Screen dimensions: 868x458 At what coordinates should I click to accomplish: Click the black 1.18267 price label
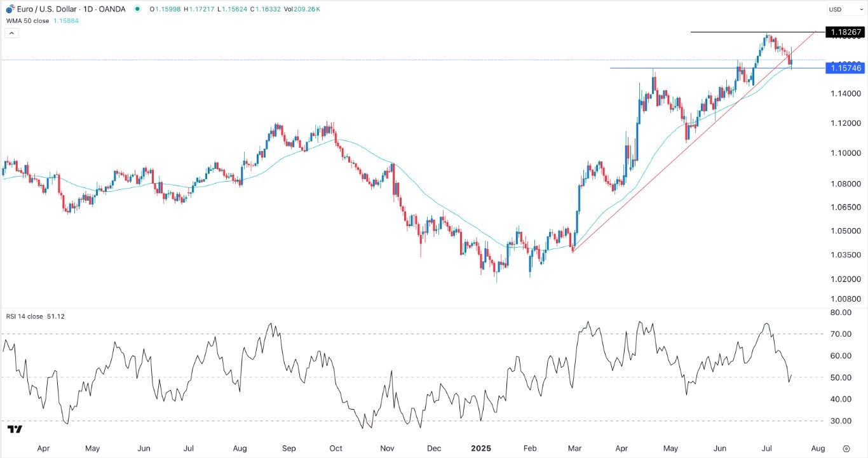click(844, 32)
